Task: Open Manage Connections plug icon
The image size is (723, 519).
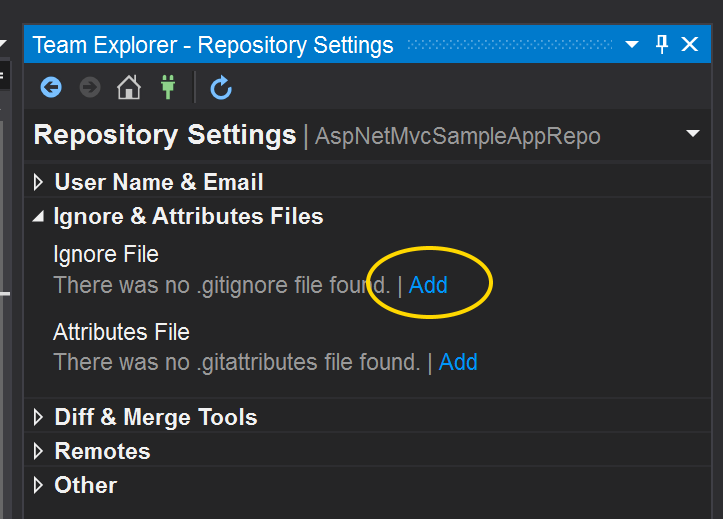Action: point(168,87)
